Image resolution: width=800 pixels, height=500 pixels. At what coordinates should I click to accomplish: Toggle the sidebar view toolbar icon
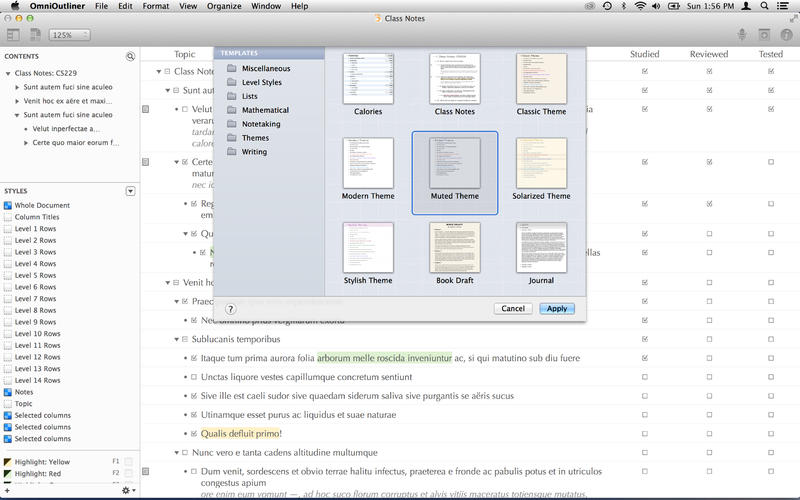(13, 35)
